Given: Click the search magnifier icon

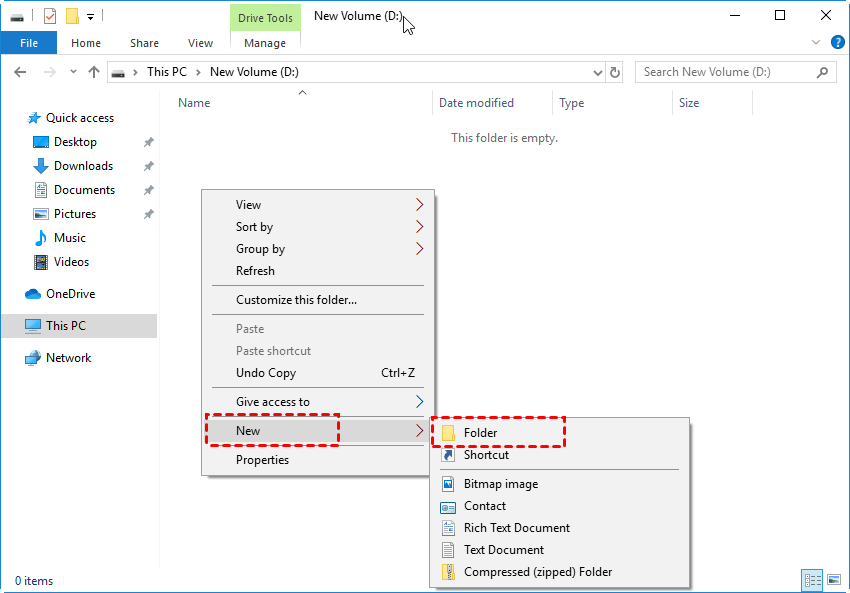Looking at the screenshot, I should pyautogui.click(x=823, y=72).
